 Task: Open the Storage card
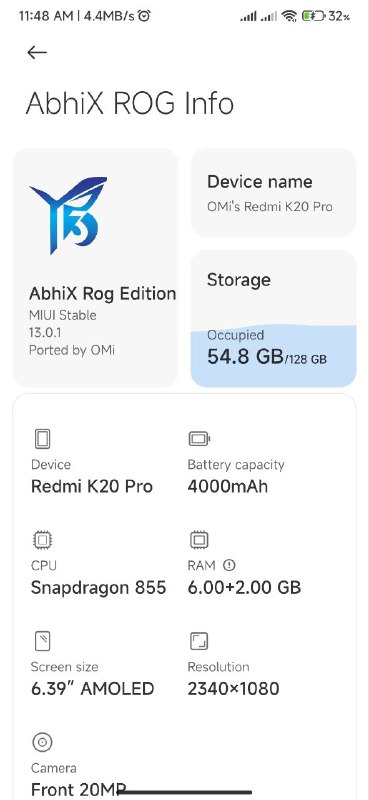click(x=274, y=318)
